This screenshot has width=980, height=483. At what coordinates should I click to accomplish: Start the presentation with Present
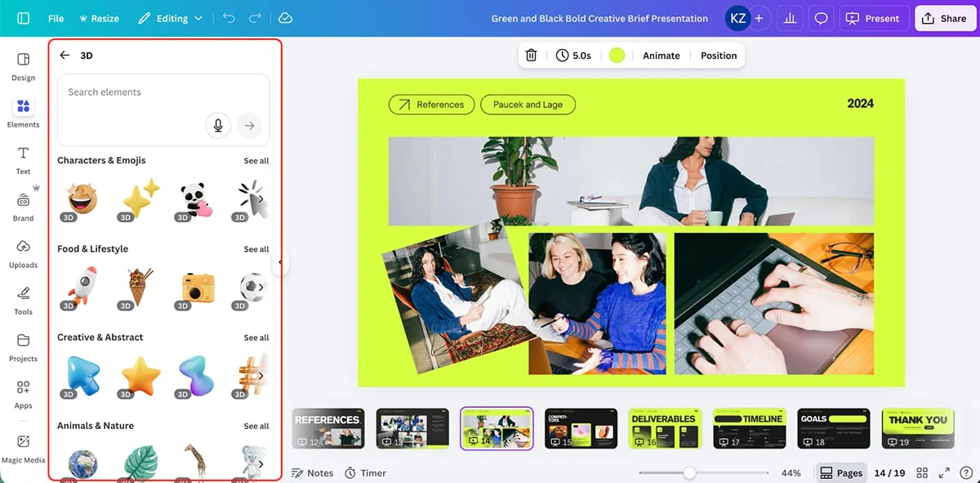873,18
